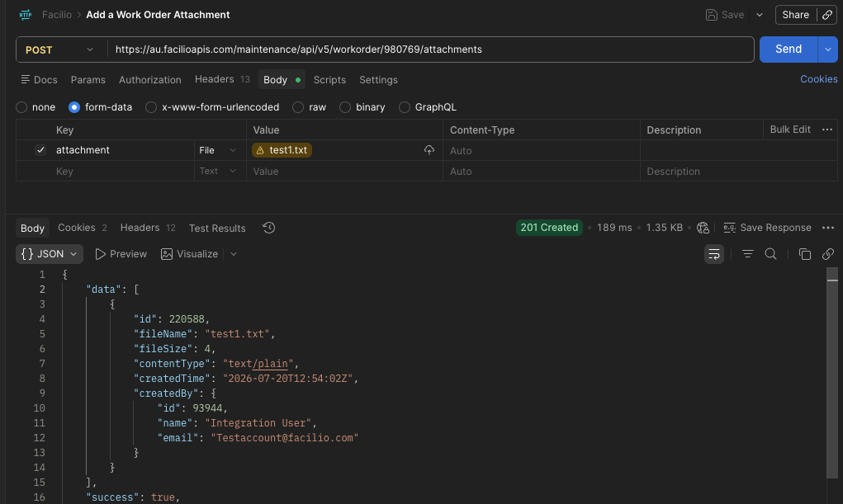Select x-www-form-urlencoded body type
The height and width of the screenshot is (504, 843).
coord(151,107)
